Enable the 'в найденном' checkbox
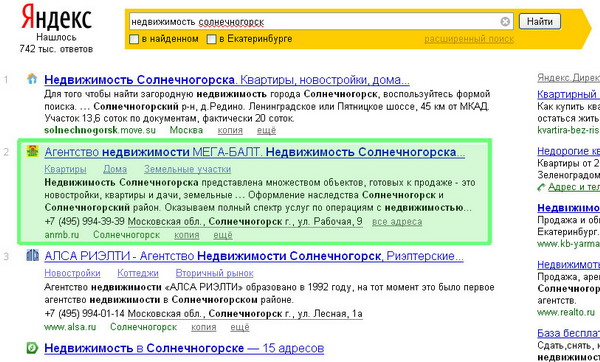 (134, 39)
